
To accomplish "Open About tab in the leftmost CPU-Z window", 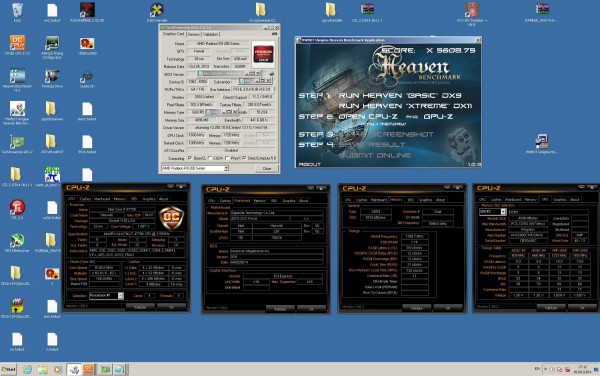I will tap(163, 199).
